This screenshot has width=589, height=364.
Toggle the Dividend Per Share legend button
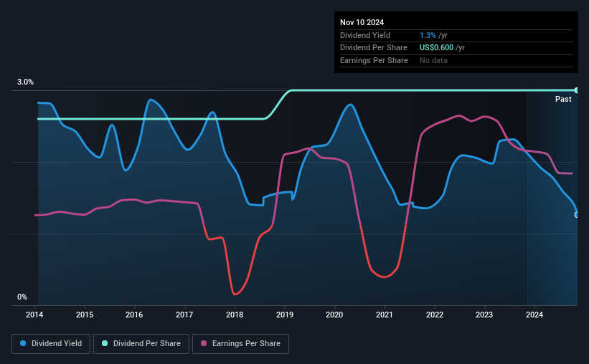coord(141,344)
